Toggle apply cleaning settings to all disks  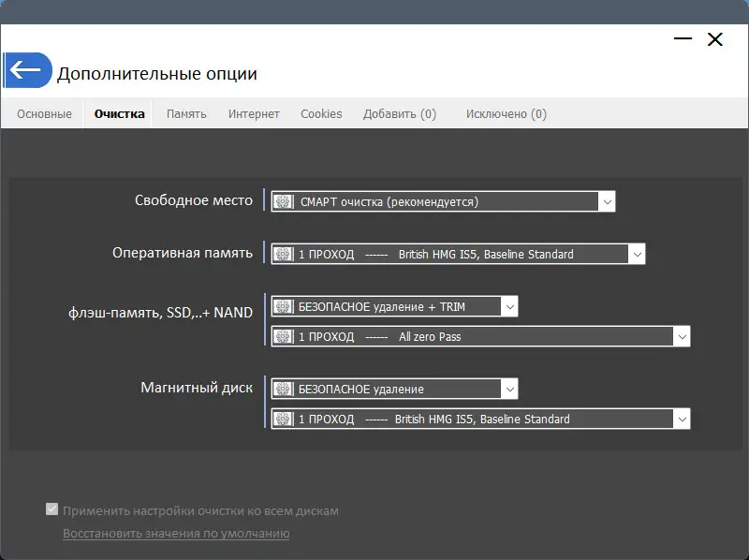[x=52, y=510]
